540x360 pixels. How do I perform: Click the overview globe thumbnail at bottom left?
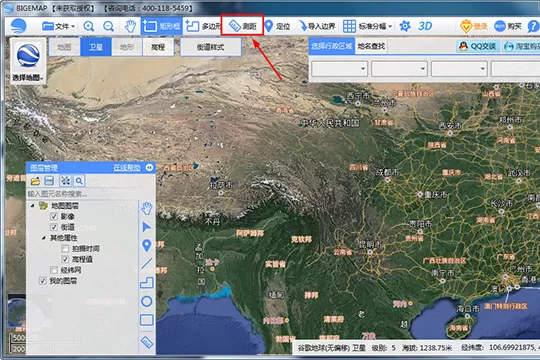(x=17, y=312)
